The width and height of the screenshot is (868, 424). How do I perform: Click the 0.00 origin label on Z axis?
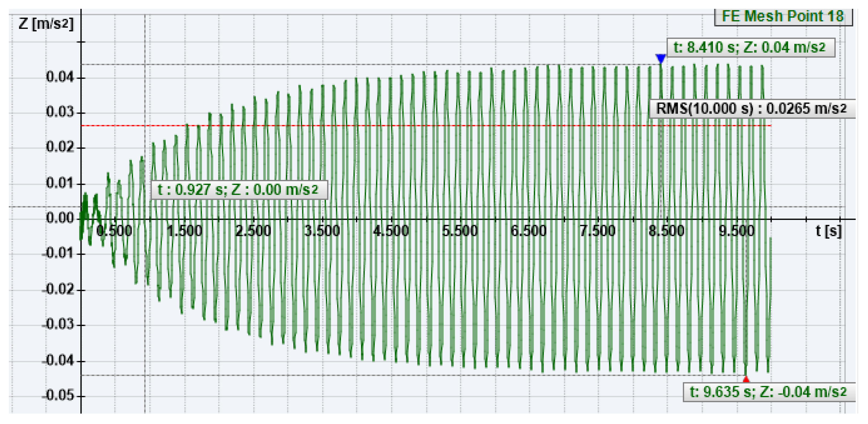pos(59,218)
